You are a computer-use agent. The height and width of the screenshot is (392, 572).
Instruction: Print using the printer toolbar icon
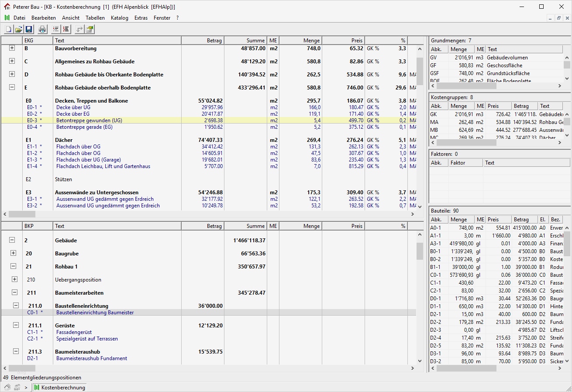[x=42, y=29]
